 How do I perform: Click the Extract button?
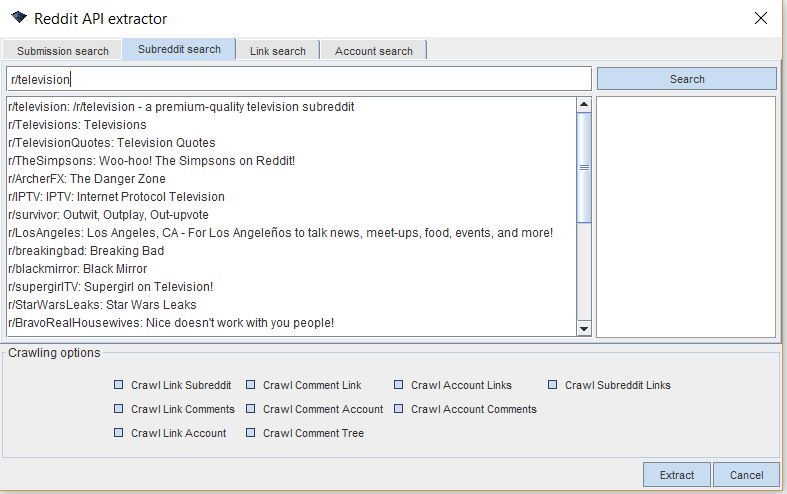[676, 475]
